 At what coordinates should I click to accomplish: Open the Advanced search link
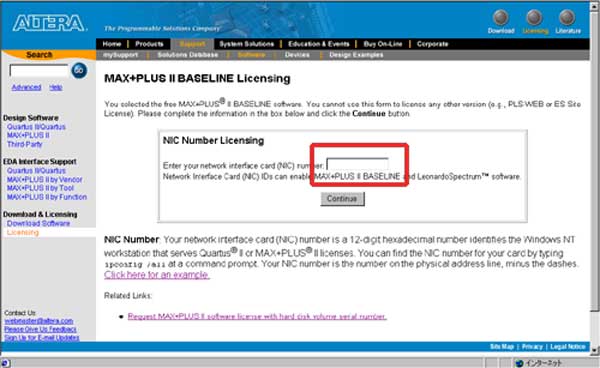tap(26, 88)
